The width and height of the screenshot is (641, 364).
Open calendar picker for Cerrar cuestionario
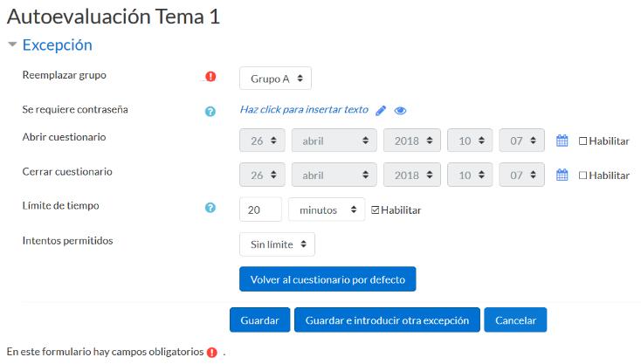click(x=562, y=175)
